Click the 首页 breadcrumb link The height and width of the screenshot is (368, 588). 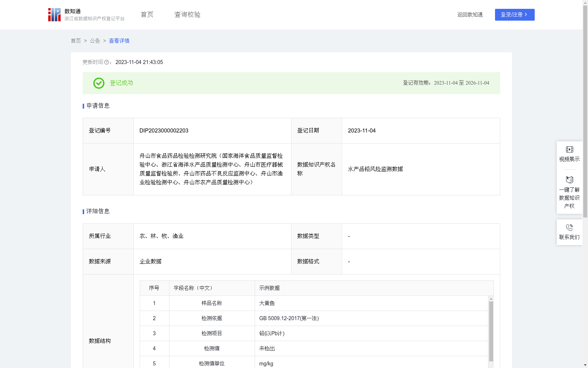[x=76, y=41]
